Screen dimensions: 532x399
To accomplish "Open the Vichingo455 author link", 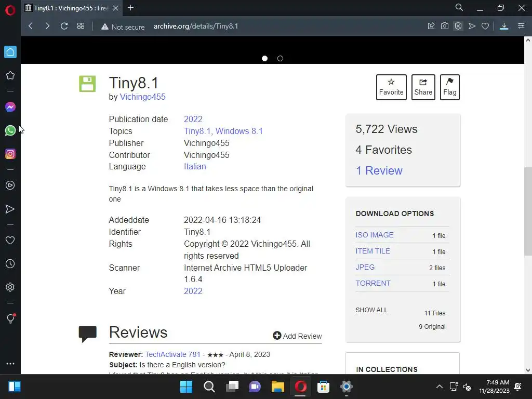I will (x=142, y=97).
